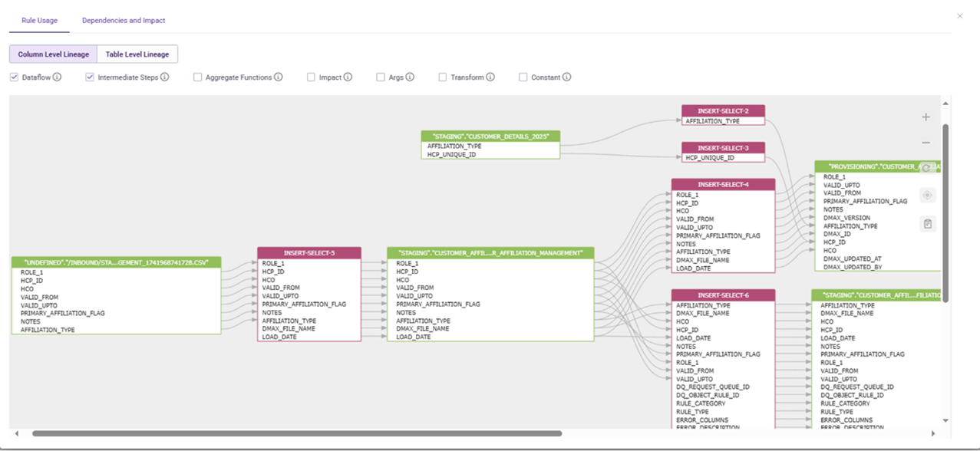Zoom in on the lineage diagram
This screenshot has width=980, height=451.
[926, 117]
